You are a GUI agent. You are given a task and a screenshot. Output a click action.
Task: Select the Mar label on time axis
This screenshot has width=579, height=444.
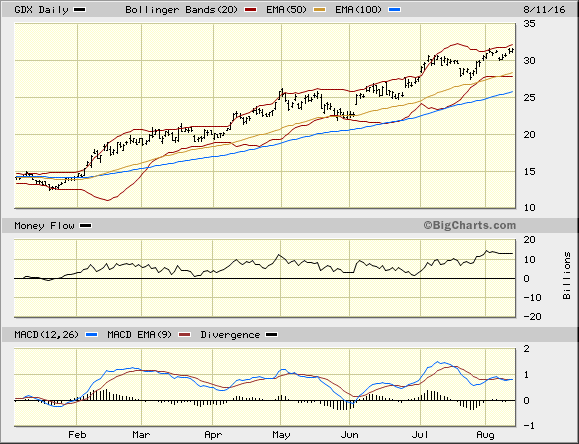click(141, 435)
